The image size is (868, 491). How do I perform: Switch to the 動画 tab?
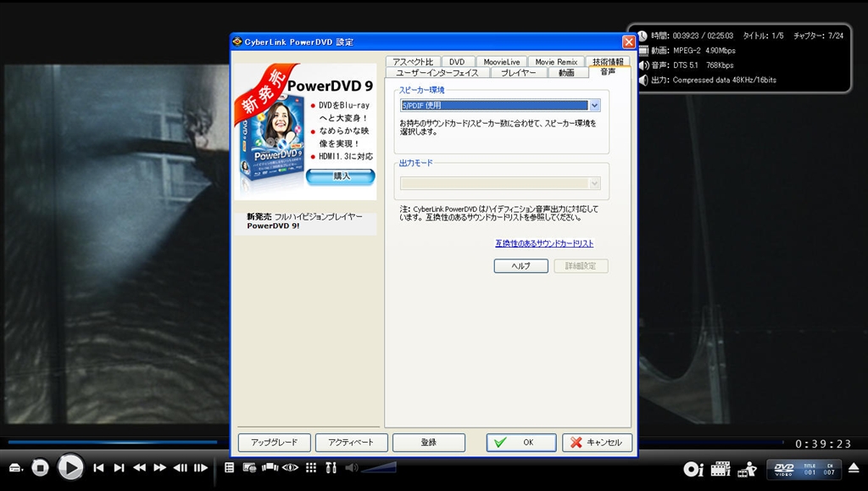(566, 73)
